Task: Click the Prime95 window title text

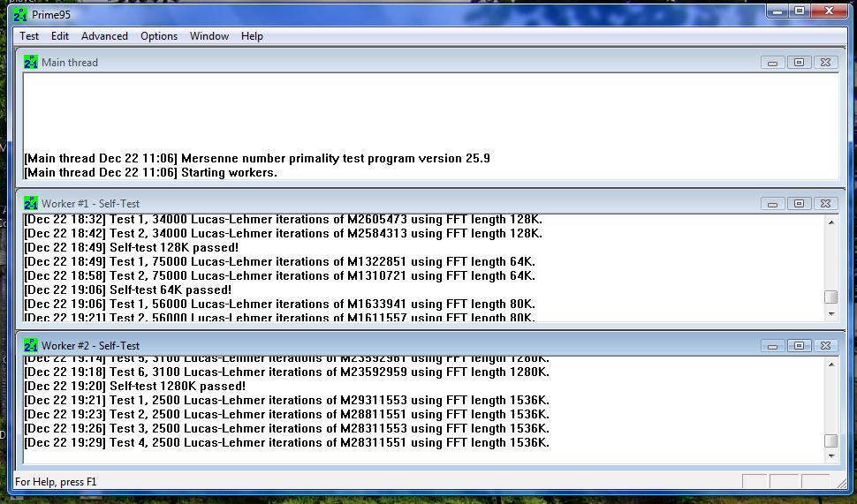Action: point(51,15)
